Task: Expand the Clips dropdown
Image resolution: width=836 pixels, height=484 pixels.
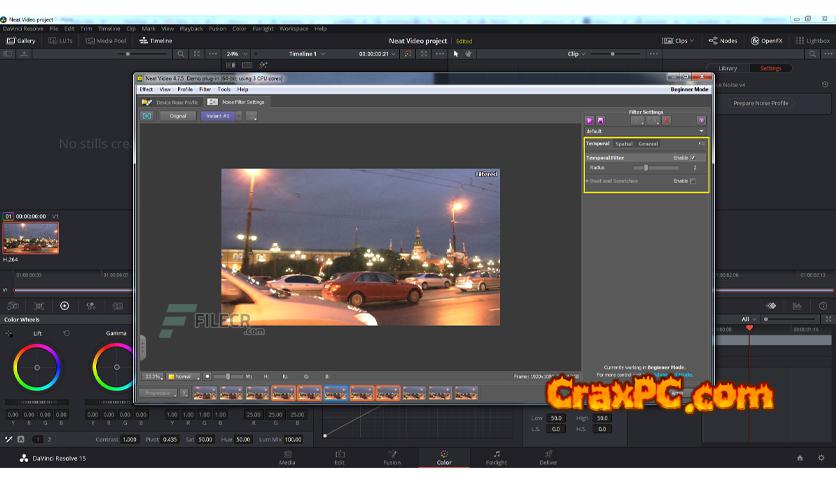Action: tap(681, 41)
